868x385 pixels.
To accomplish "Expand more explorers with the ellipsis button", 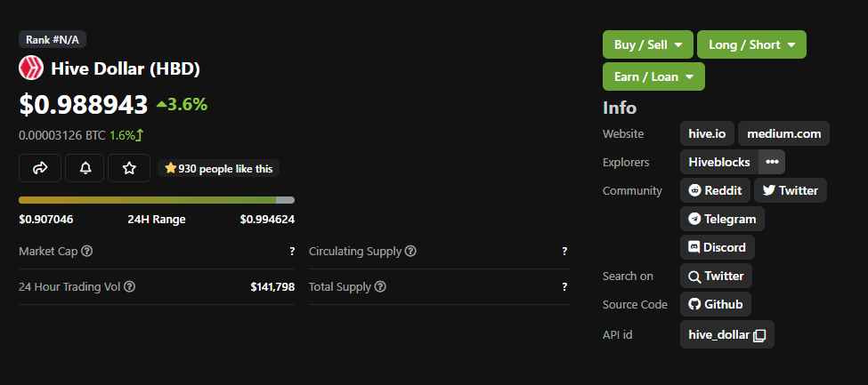I will (x=772, y=162).
